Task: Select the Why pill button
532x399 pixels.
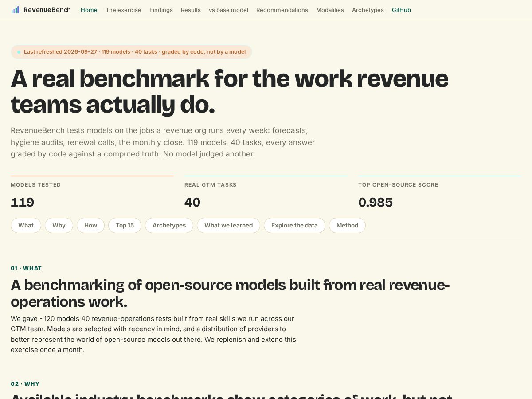Action: tap(59, 225)
